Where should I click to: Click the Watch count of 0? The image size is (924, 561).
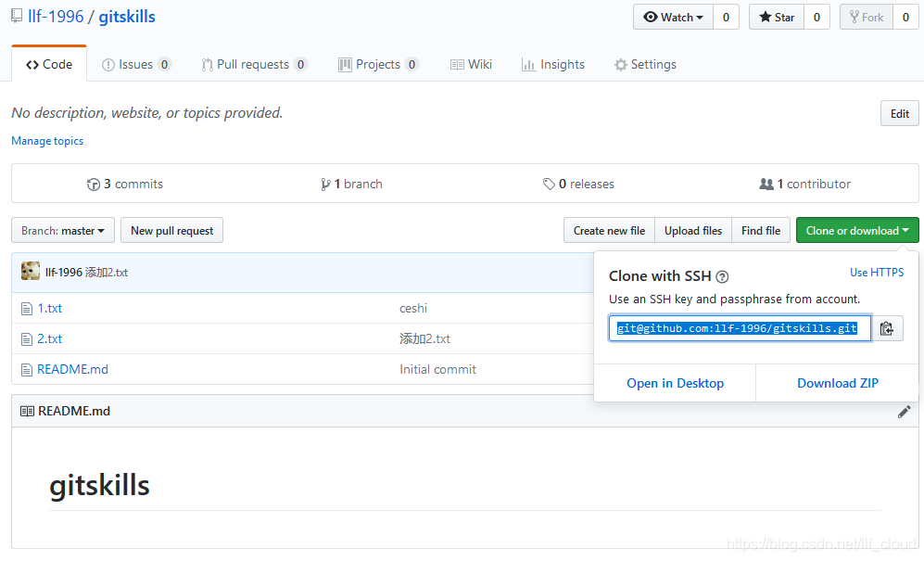(726, 17)
